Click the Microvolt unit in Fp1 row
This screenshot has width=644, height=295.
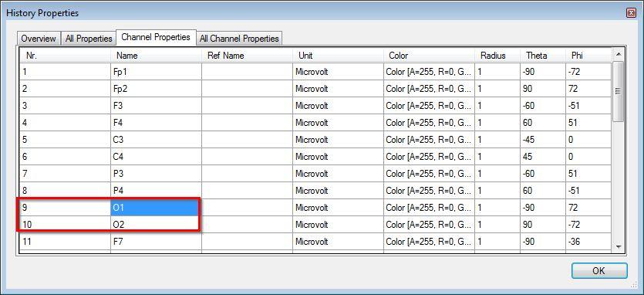click(339, 72)
